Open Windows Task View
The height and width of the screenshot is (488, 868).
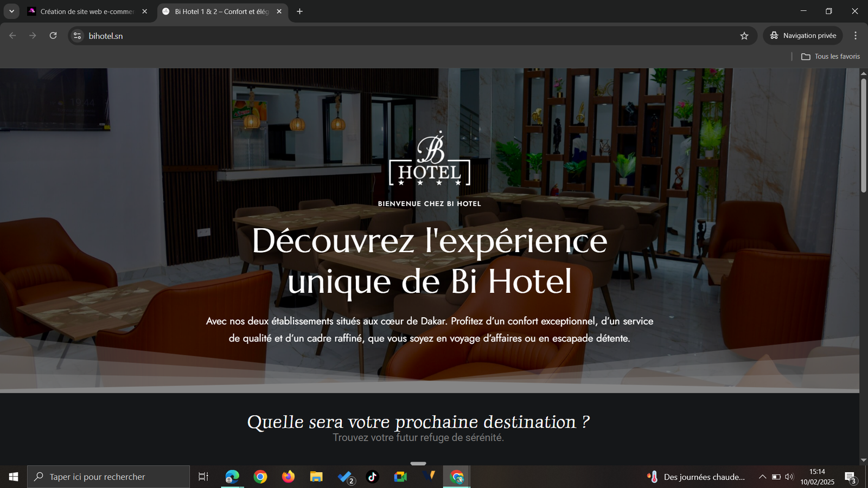tap(203, 477)
